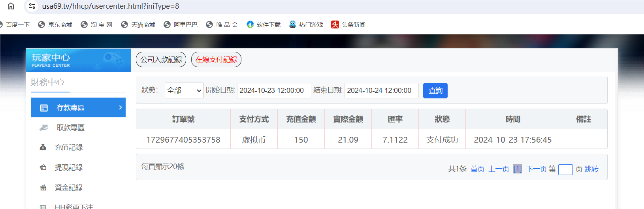
Task: Click the 資金記錄 icon
Action: [43, 188]
